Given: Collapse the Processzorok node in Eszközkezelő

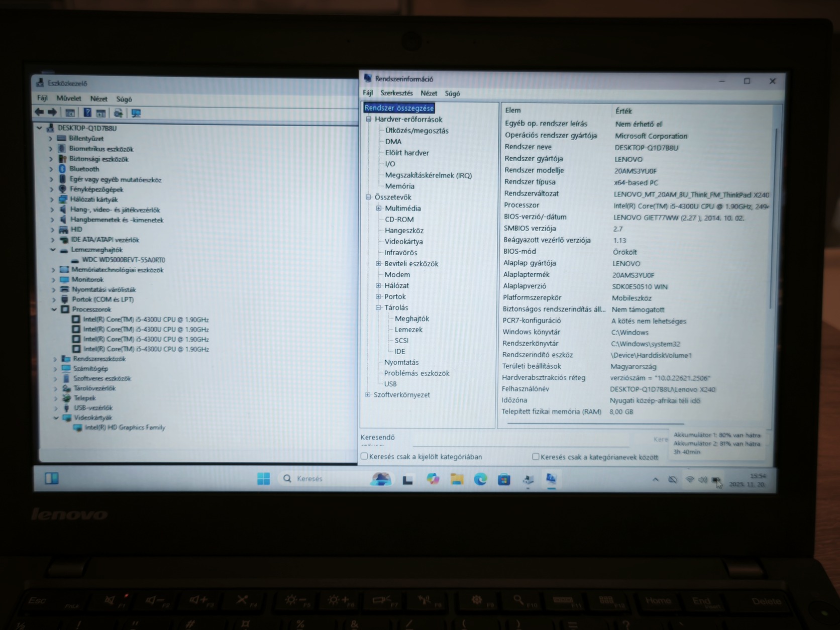Looking at the screenshot, I should click(x=54, y=309).
